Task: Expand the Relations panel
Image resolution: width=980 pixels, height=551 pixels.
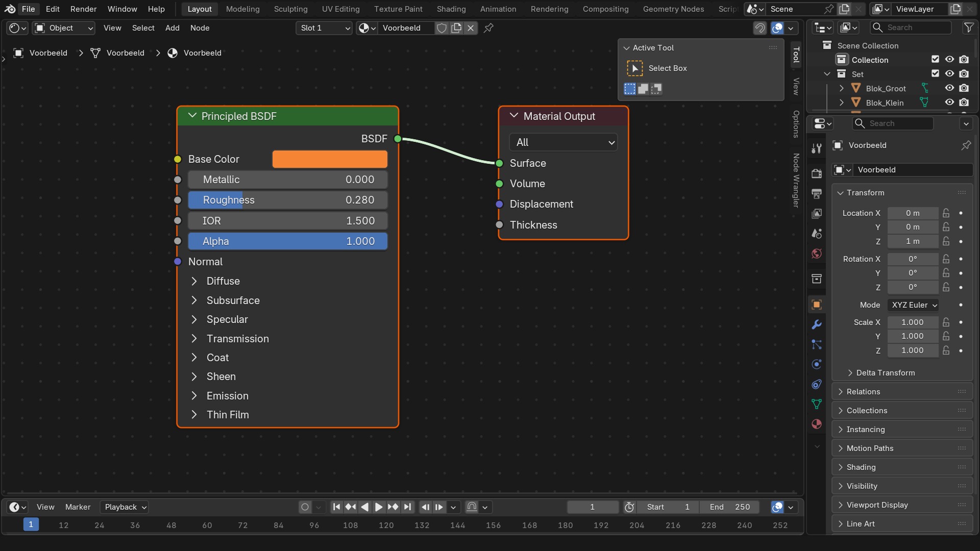Action: coord(902,392)
